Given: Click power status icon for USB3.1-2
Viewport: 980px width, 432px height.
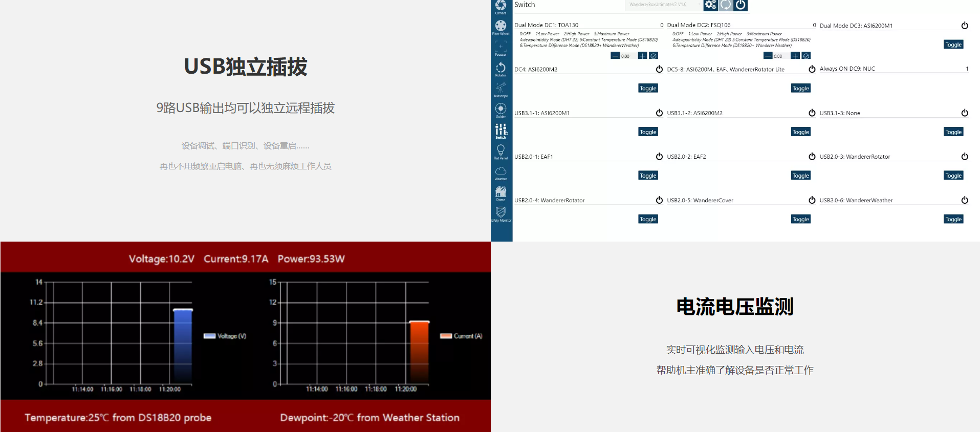Looking at the screenshot, I should point(812,113).
